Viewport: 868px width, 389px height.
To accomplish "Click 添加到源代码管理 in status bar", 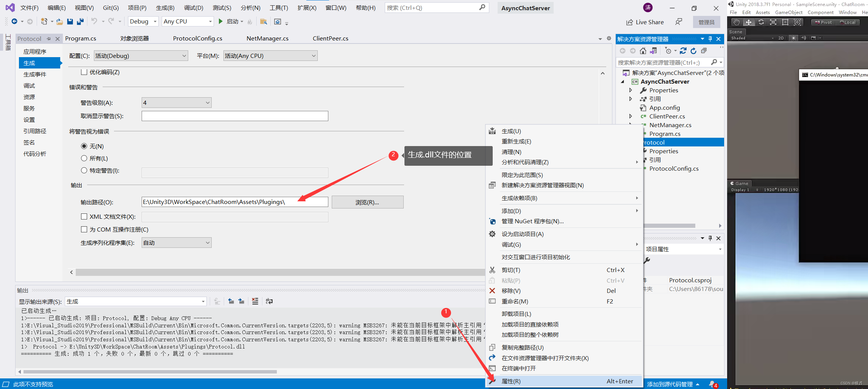I will point(673,384).
